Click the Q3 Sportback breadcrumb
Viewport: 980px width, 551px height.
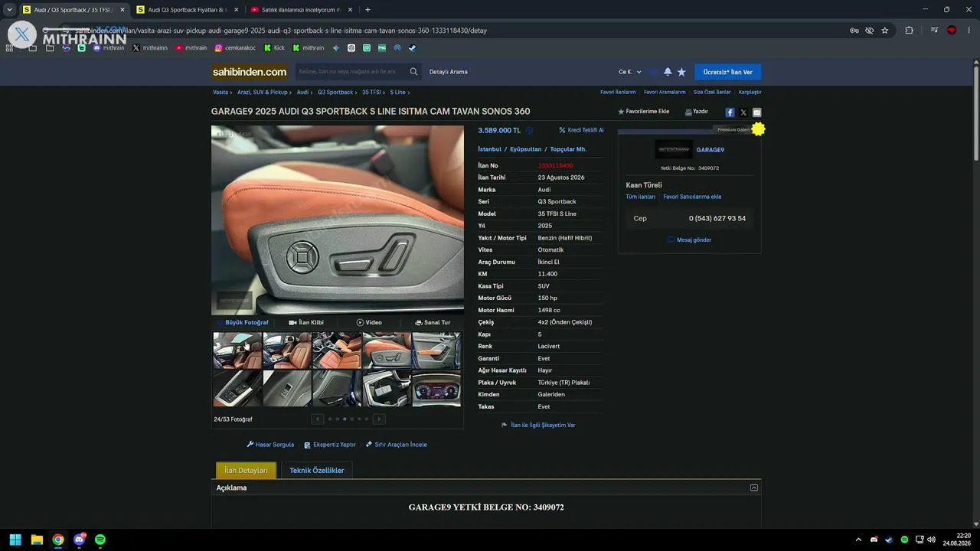point(335,93)
